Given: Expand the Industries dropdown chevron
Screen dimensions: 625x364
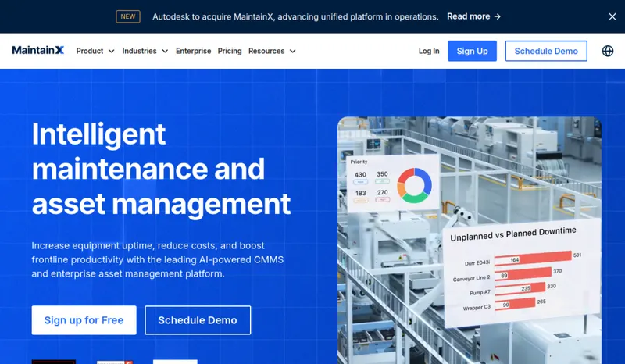Looking at the screenshot, I should pyautogui.click(x=165, y=51).
